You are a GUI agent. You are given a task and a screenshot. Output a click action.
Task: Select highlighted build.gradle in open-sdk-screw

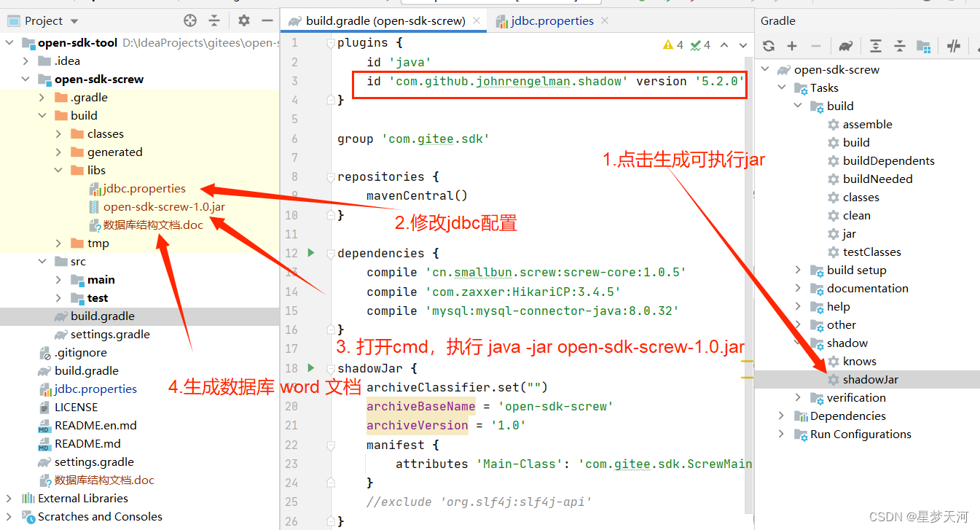click(x=140, y=316)
